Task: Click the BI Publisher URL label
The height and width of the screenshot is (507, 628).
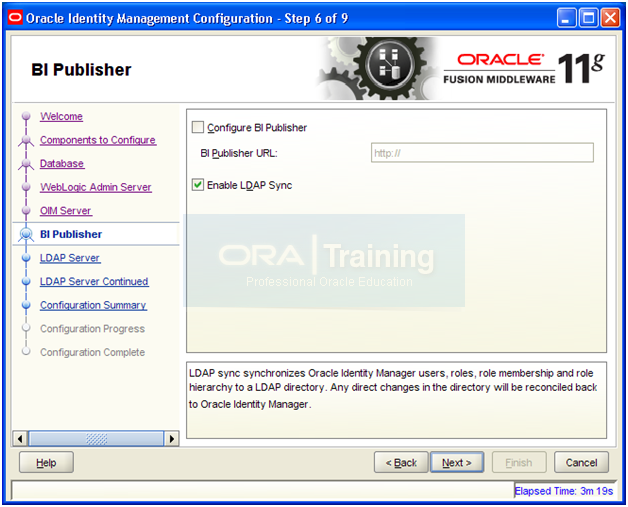Action: [239, 153]
